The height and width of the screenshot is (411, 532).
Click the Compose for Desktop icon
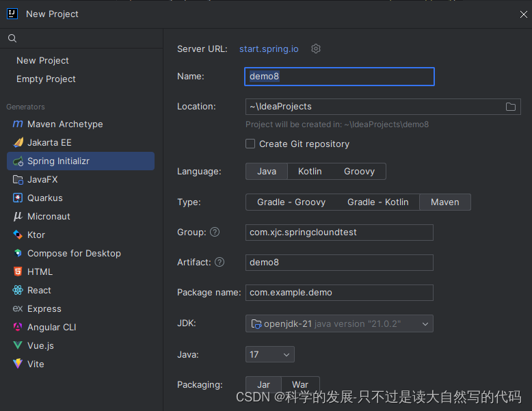[18, 253]
